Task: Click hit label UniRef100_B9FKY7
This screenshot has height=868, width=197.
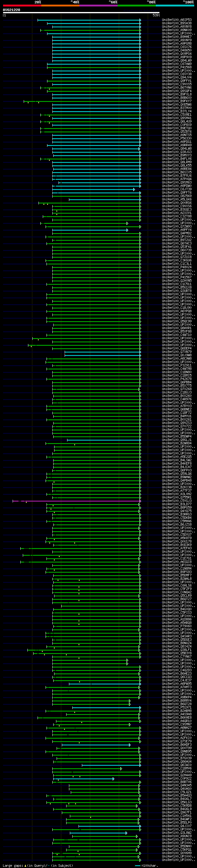Action: pyautogui.click(x=177, y=101)
